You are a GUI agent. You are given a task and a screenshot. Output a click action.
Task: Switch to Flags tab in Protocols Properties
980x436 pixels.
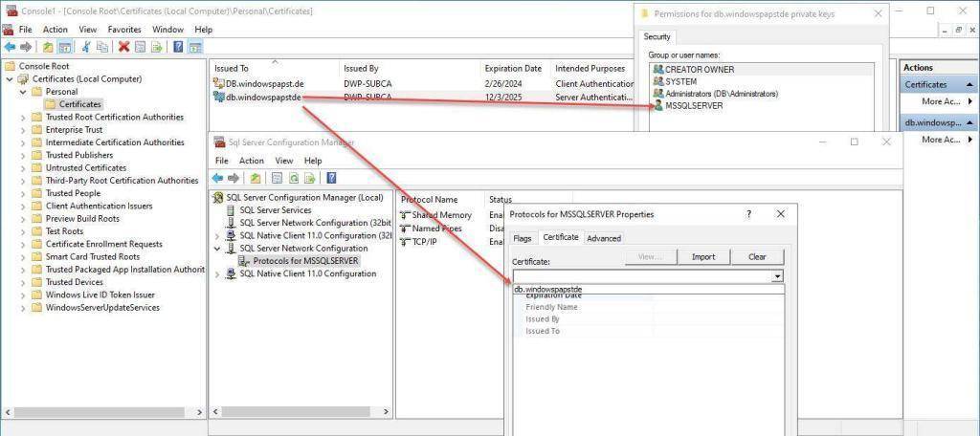(522, 239)
